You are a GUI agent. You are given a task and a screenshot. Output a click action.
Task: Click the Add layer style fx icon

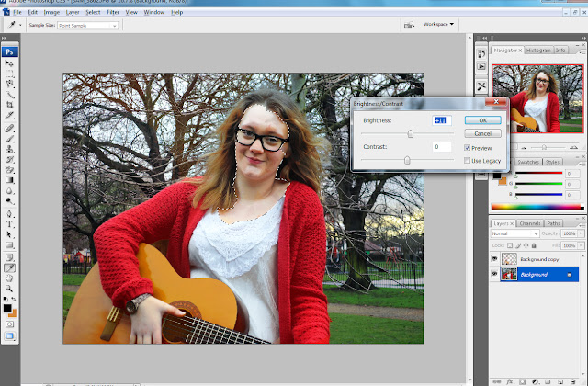(x=510, y=381)
